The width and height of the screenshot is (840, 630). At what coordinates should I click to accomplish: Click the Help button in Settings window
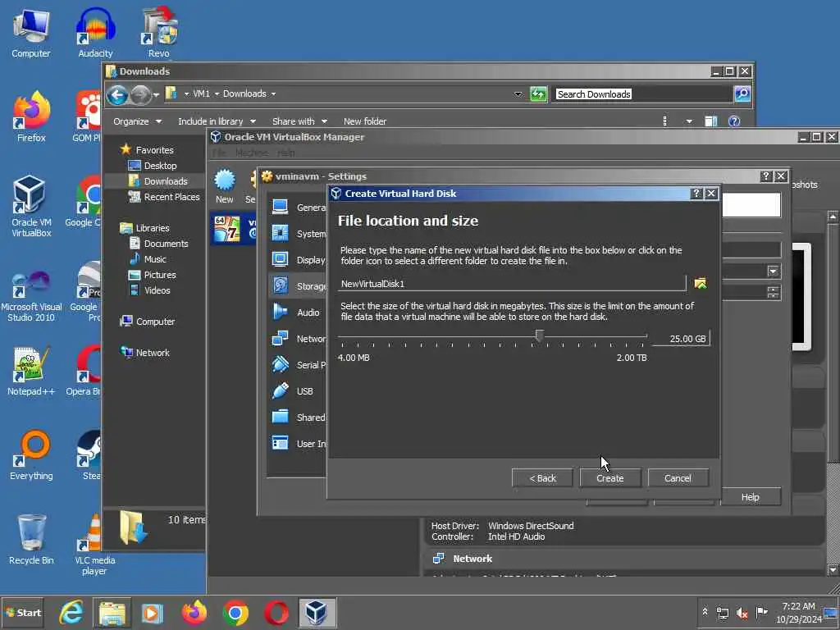pyautogui.click(x=750, y=497)
